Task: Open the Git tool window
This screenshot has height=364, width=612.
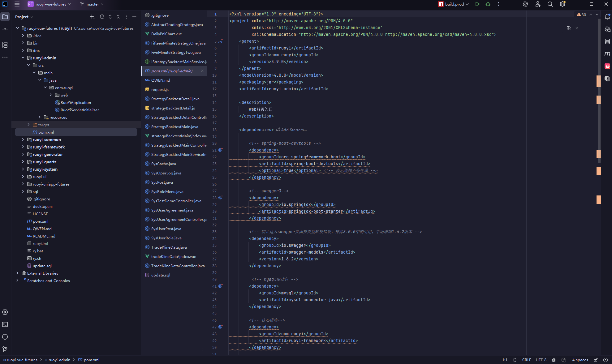Action: coord(5,349)
